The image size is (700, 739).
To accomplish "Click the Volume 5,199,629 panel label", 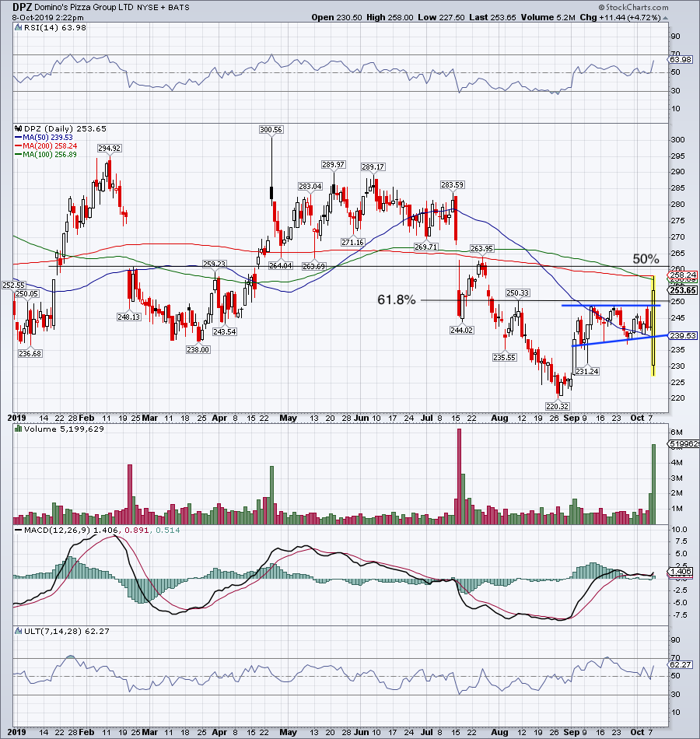I will (x=64, y=429).
